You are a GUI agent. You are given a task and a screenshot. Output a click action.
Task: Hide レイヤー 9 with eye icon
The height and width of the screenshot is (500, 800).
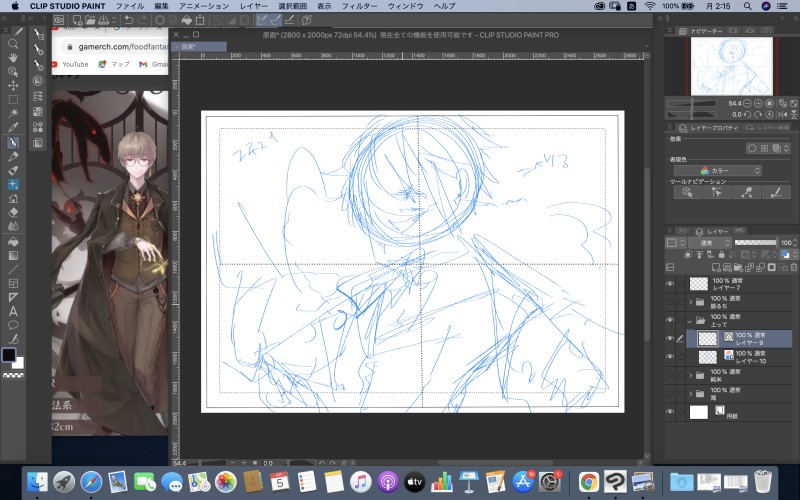coord(670,338)
